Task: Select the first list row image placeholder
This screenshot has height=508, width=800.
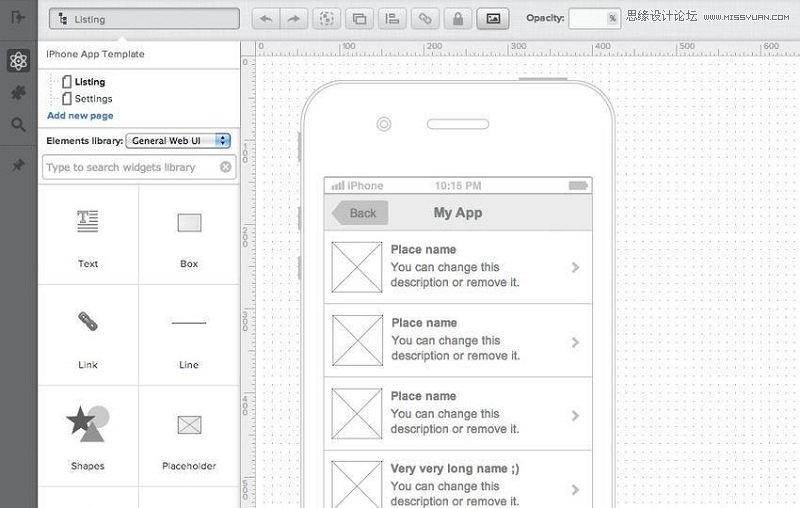Action: pyautogui.click(x=357, y=267)
